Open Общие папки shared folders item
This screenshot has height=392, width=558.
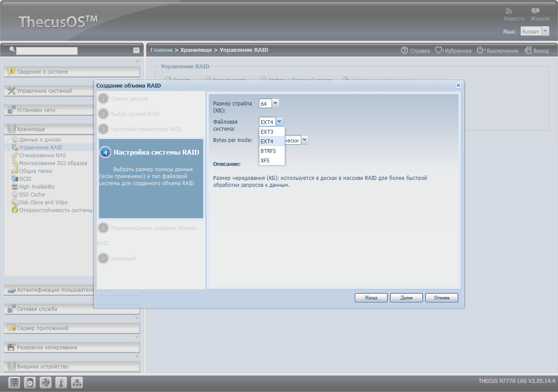[x=36, y=171]
